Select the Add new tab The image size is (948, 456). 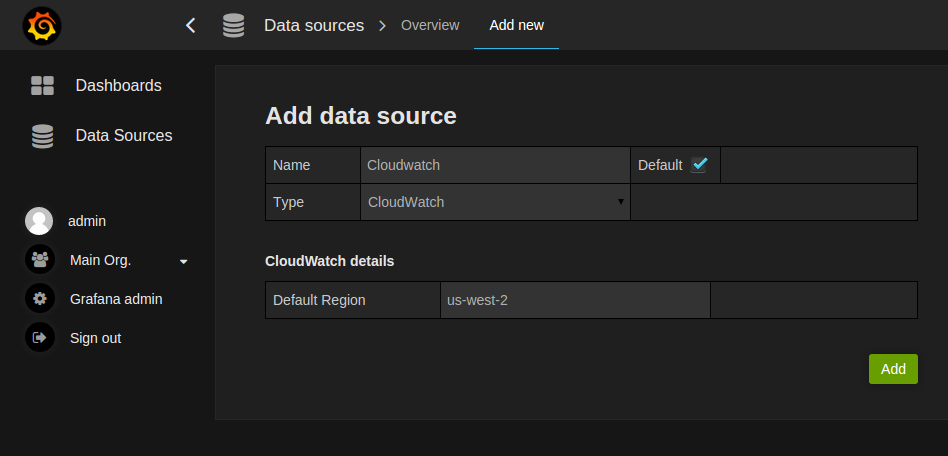[x=516, y=25]
